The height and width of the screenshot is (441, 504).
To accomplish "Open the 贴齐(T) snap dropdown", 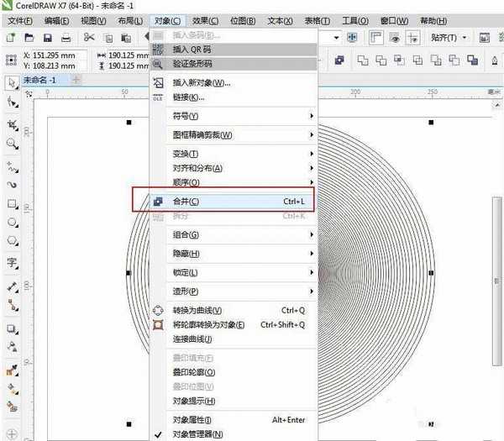I will tap(447, 38).
